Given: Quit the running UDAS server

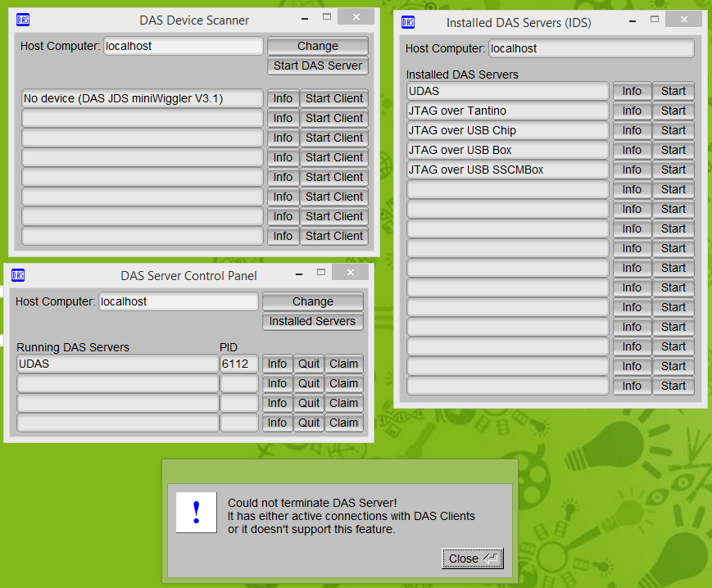Looking at the screenshot, I should tap(309, 364).
